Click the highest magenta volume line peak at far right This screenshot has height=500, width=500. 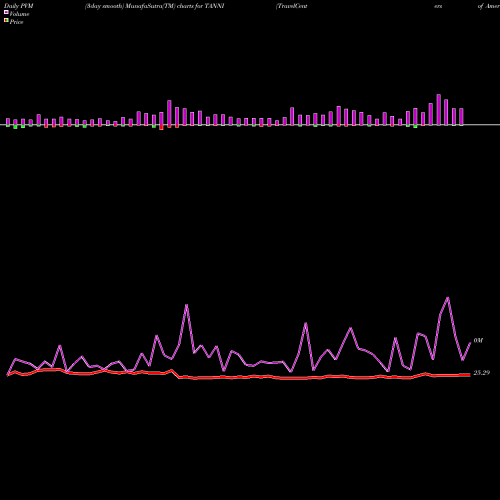tap(448, 298)
